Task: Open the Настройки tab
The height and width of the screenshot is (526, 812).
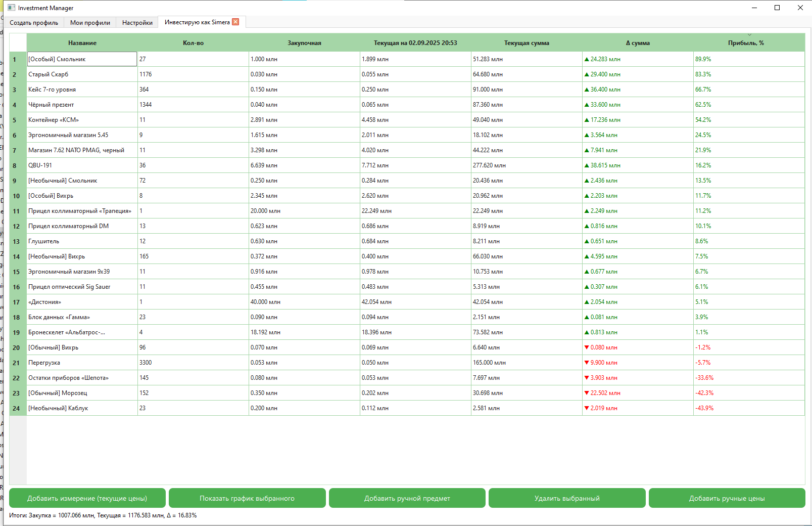Action: point(137,22)
